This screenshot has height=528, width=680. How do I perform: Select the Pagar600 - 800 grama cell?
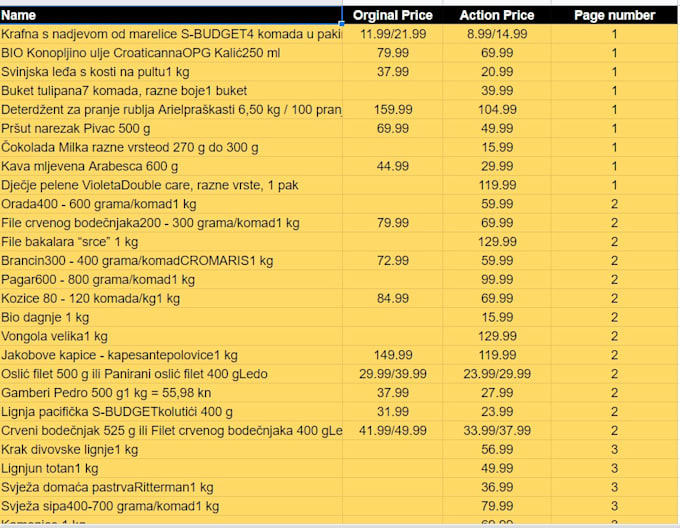171,280
